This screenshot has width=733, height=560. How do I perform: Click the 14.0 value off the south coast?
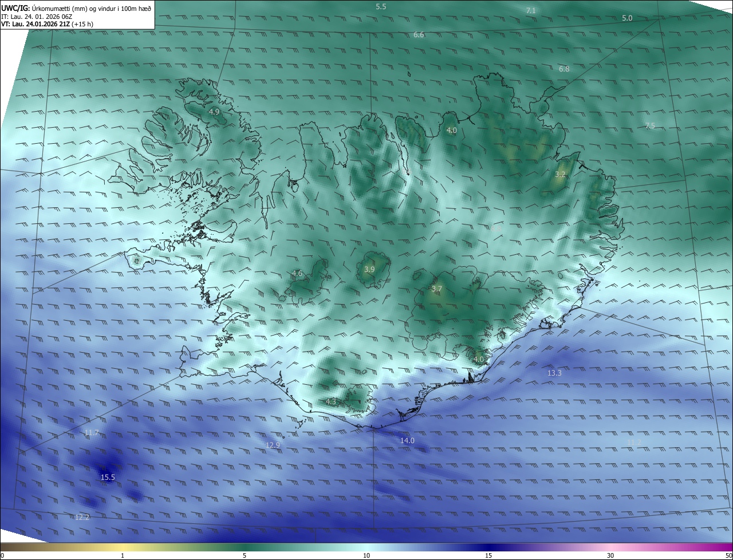407,440
